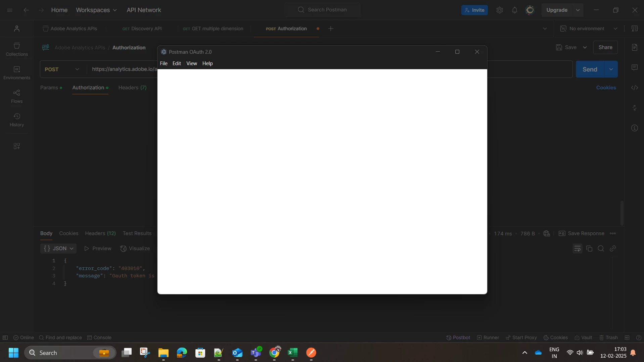Viewport: 644px width, 362px height.
Task: Open Help menu in OAuth window
Action: tap(208, 63)
